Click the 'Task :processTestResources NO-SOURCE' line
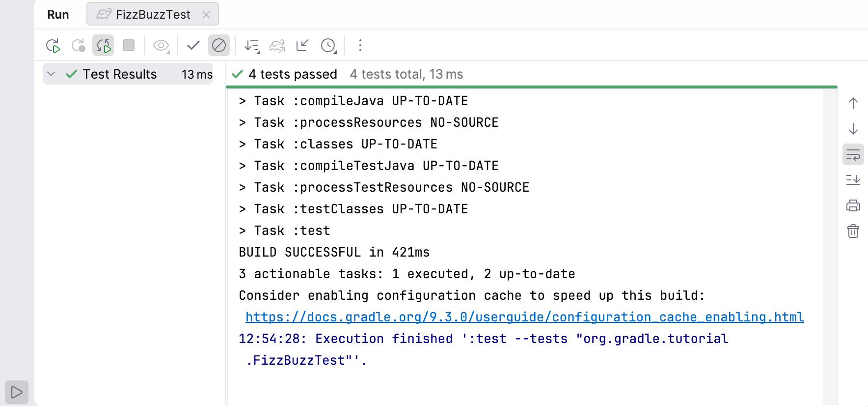Viewport: 868px width, 406px height. 384,187
